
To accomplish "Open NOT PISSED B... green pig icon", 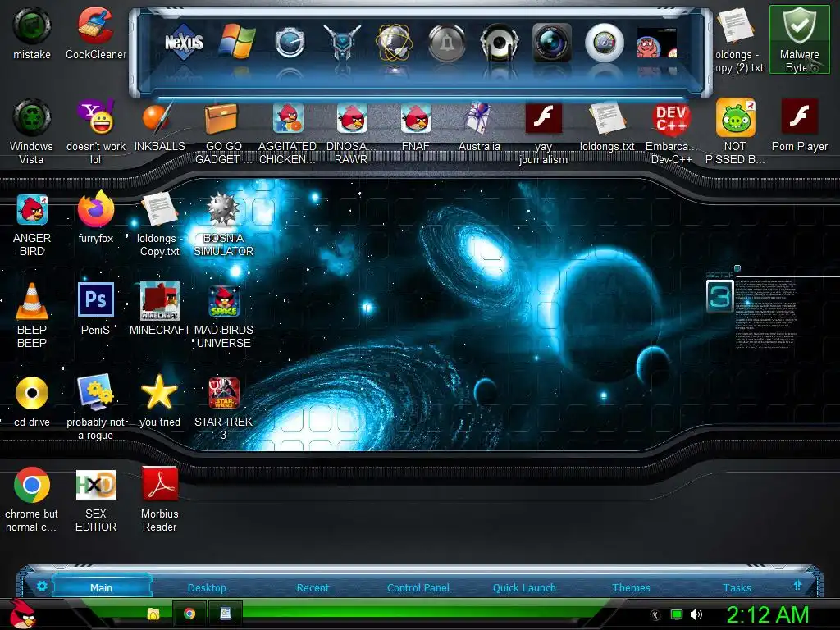I will tap(735, 131).
